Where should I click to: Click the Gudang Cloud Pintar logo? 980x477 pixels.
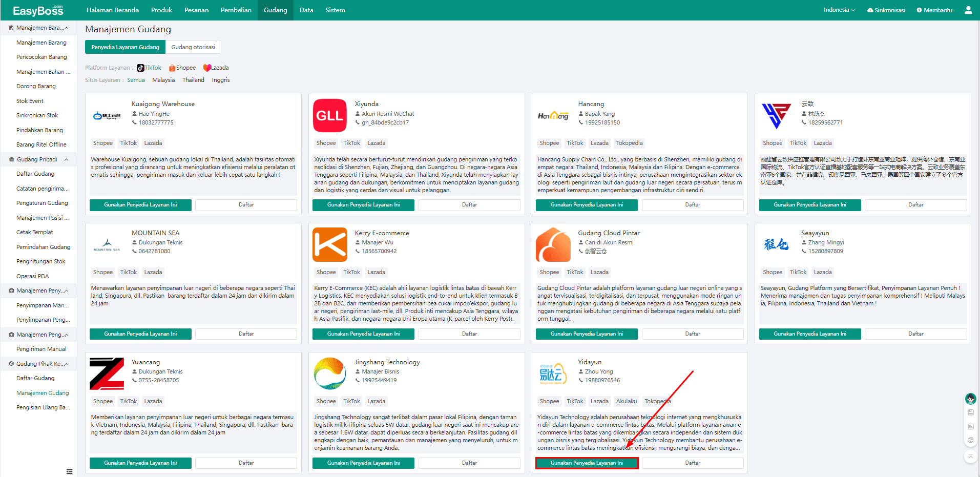click(x=553, y=244)
